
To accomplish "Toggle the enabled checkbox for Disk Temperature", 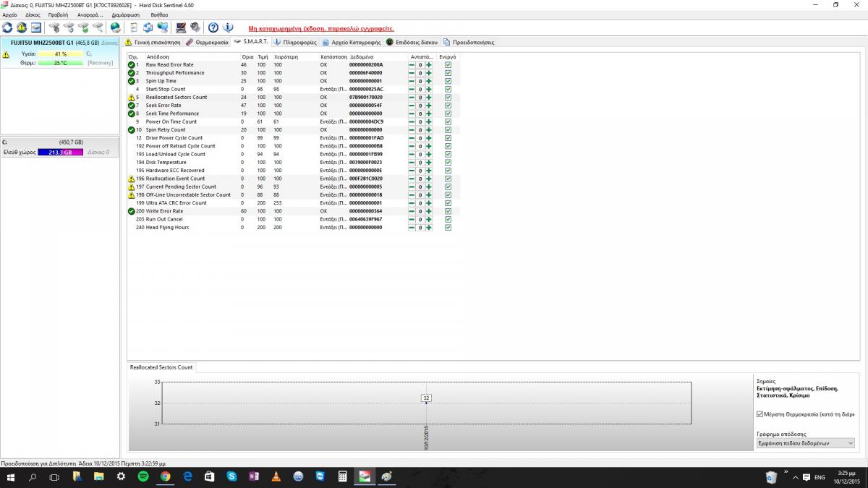I will [x=448, y=162].
